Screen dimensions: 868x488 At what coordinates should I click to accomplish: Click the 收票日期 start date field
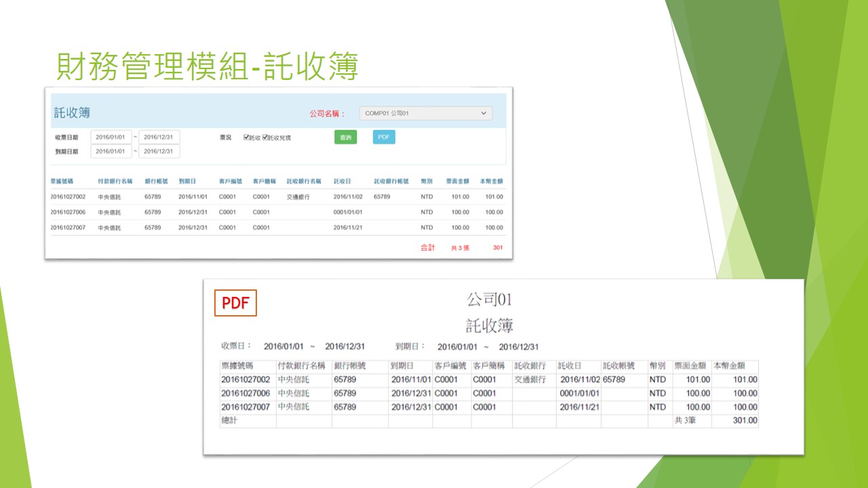click(x=111, y=137)
